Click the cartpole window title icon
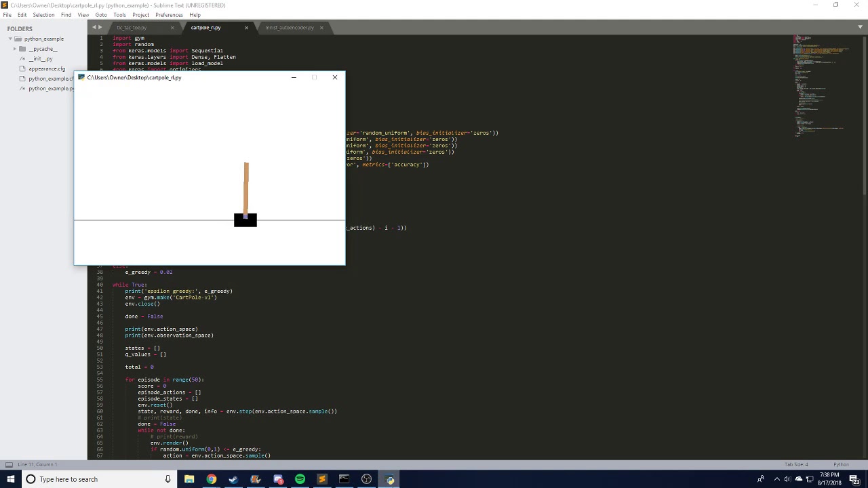Screen dimensions: 868x488 pos(81,77)
